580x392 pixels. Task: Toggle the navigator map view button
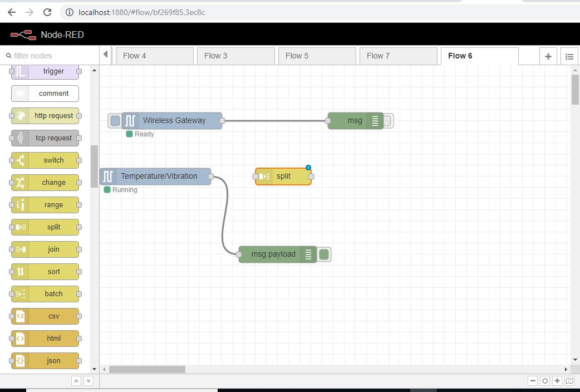click(x=569, y=380)
